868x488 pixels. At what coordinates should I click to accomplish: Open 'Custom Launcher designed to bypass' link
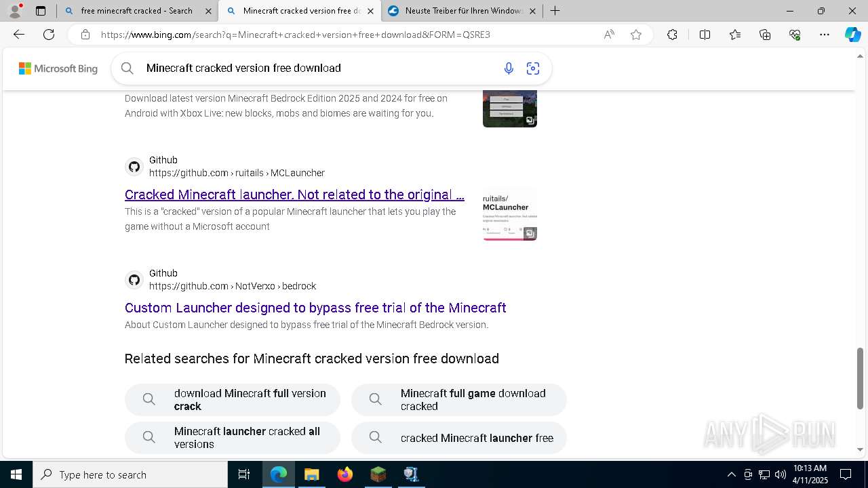(x=315, y=308)
